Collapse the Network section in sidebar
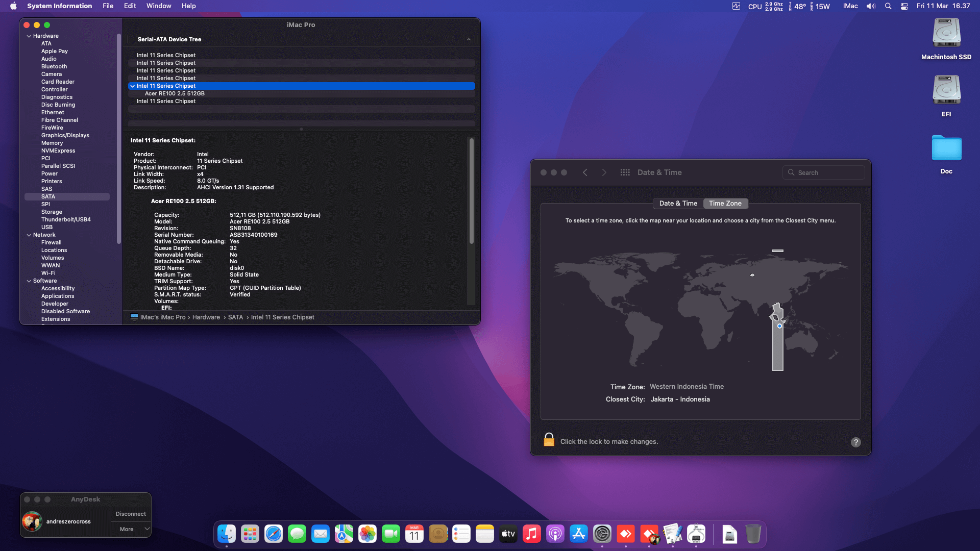The width and height of the screenshot is (980, 551). coord(29,235)
